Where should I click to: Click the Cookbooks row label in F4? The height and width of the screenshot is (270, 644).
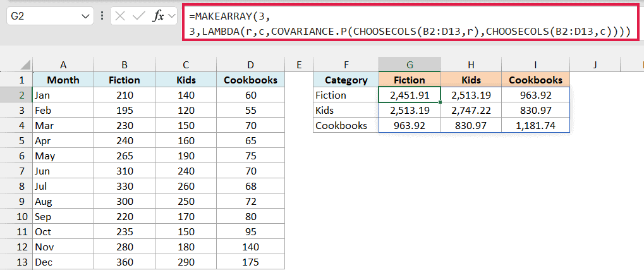click(346, 125)
